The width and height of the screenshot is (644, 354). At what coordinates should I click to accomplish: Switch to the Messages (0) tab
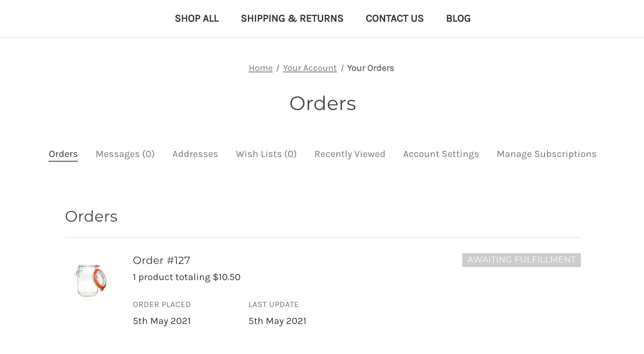[x=125, y=154]
